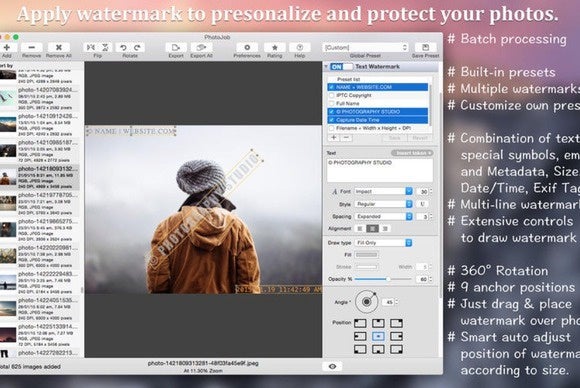Click the Stroke color swatch

click(366, 267)
